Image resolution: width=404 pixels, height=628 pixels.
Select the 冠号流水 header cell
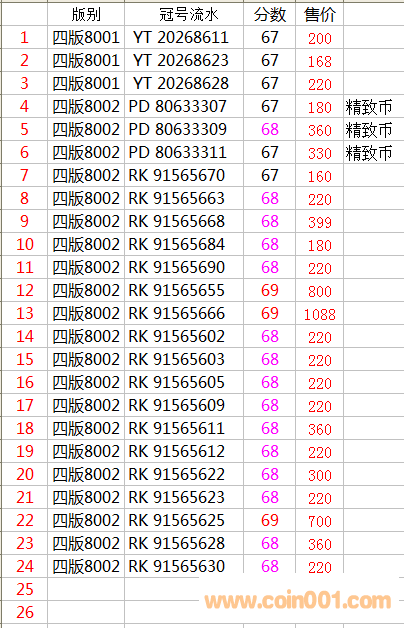(x=184, y=14)
